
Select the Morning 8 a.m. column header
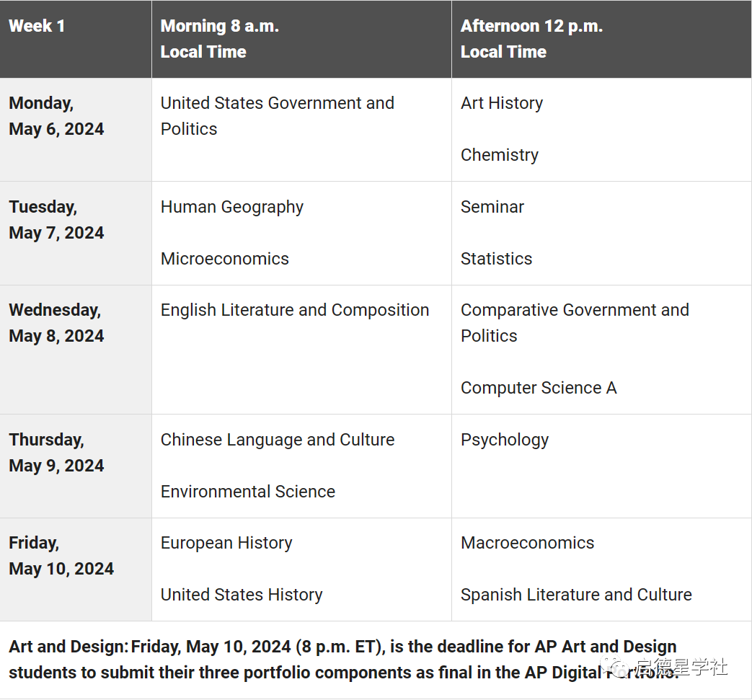click(x=219, y=39)
